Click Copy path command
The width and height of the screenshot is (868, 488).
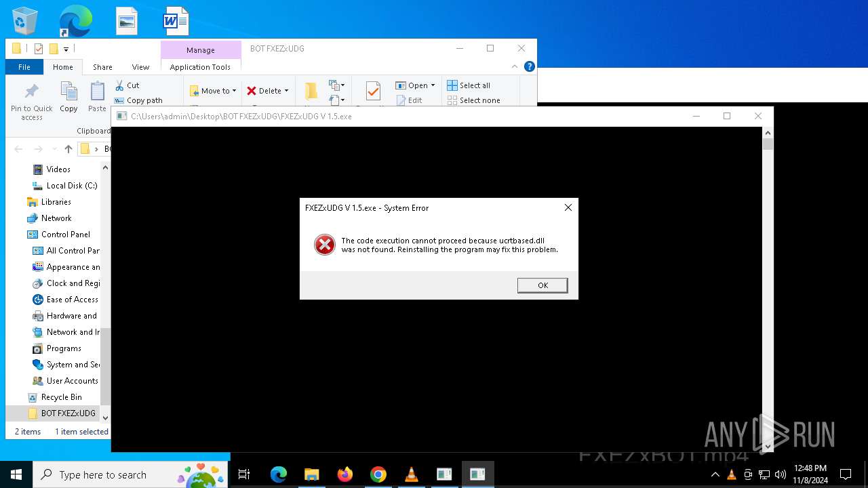click(x=138, y=100)
